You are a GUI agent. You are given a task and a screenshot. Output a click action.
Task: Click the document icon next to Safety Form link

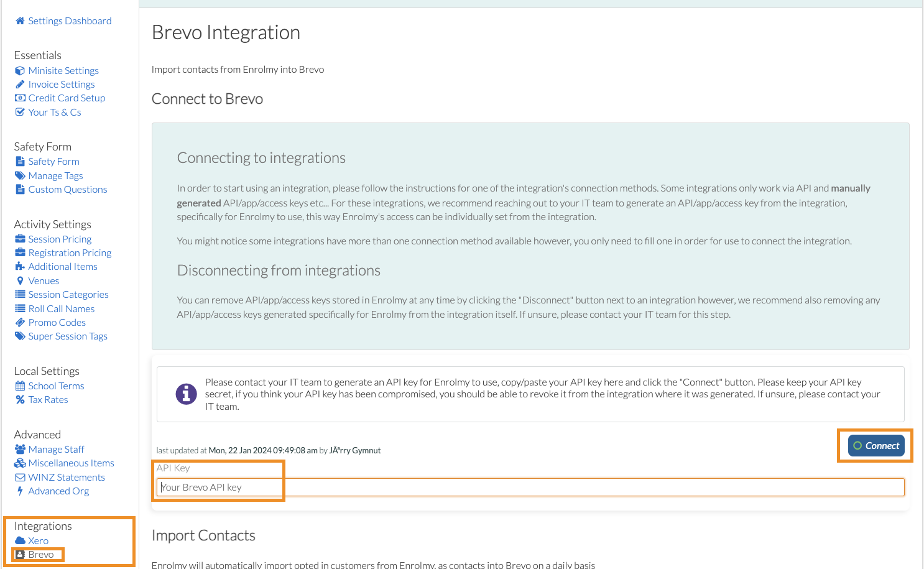pos(20,162)
